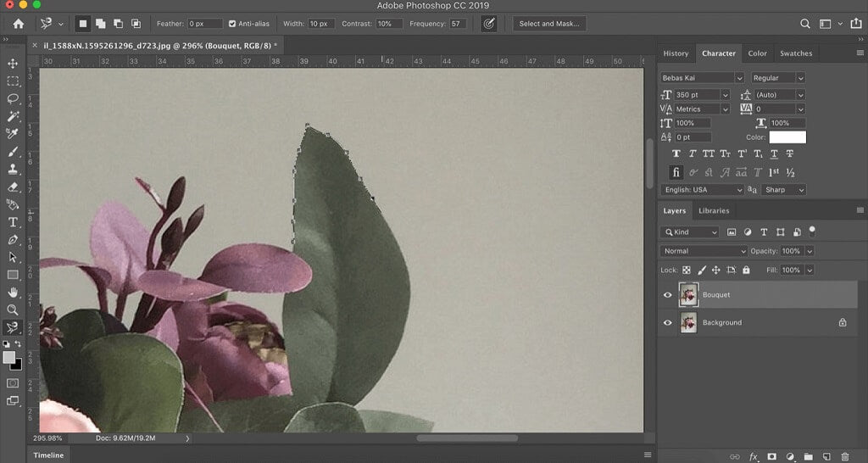Hide the Bouquet layer using its eye
This screenshot has height=463, width=868.
click(x=668, y=295)
